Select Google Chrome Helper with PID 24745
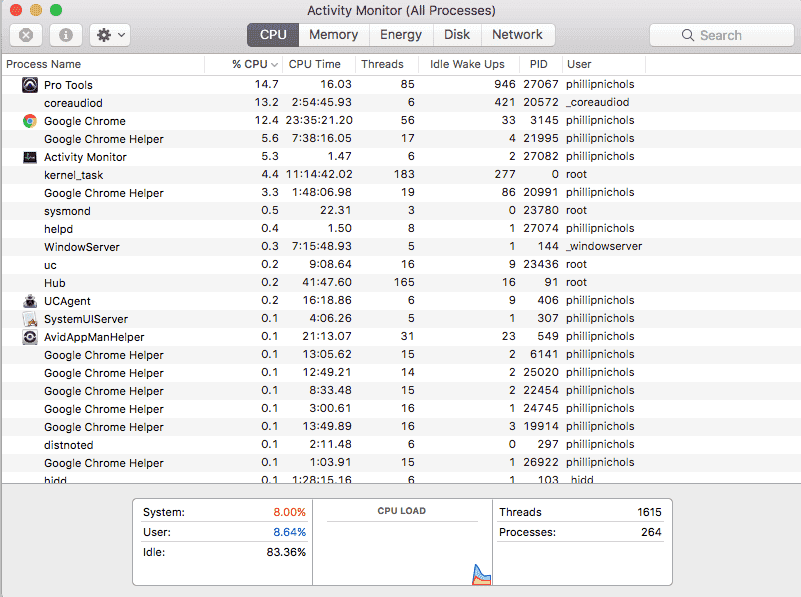The image size is (801, 597). point(402,409)
